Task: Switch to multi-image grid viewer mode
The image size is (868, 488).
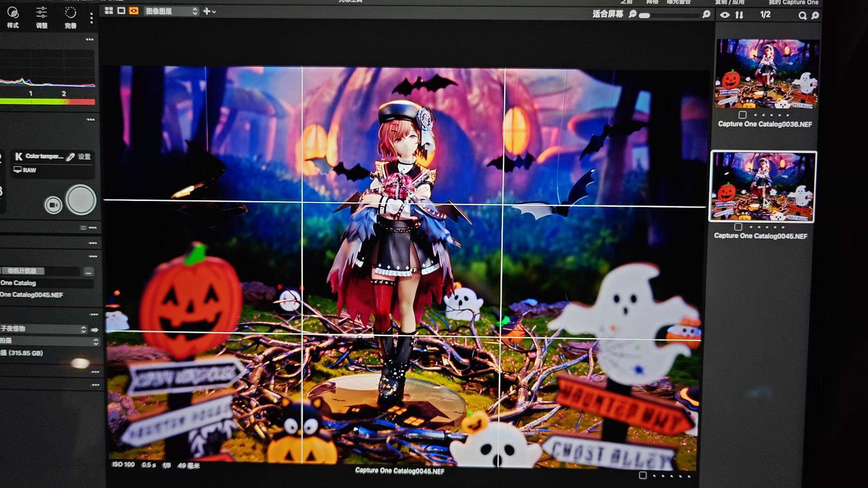Action: (x=109, y=11)
